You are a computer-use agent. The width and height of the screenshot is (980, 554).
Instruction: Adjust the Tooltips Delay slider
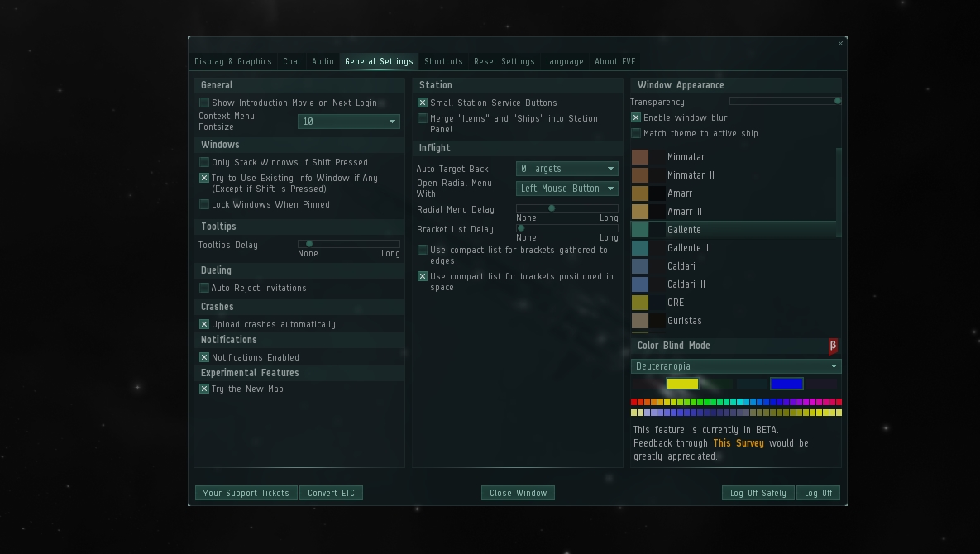pos(349,244)
